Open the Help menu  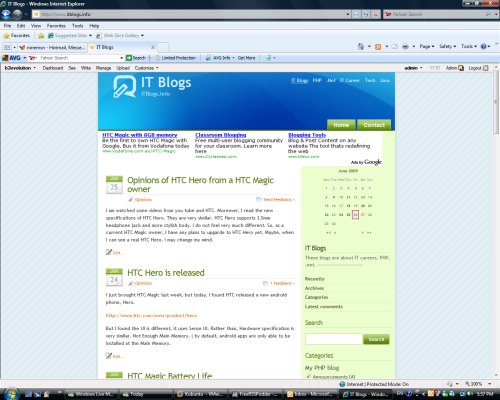(94, 26)
